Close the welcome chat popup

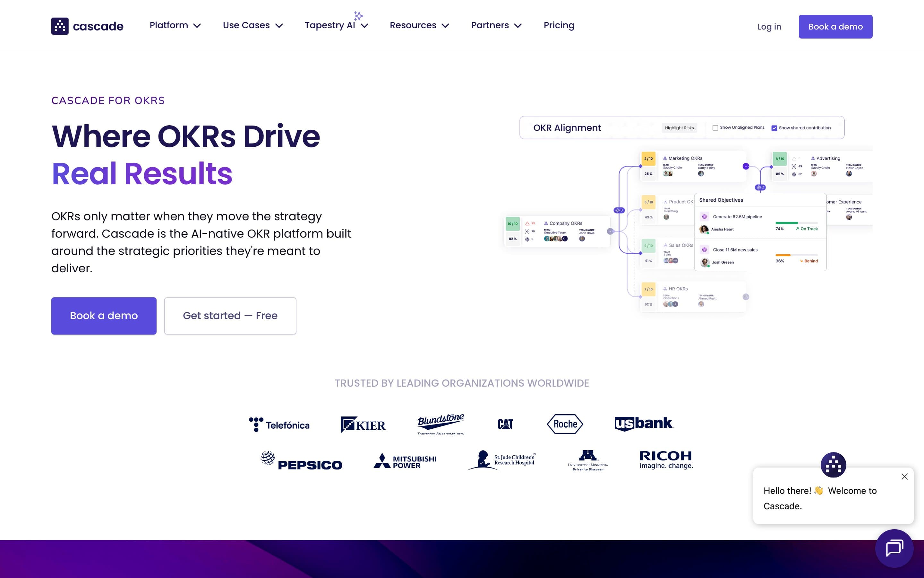click(x=904, y=477)
